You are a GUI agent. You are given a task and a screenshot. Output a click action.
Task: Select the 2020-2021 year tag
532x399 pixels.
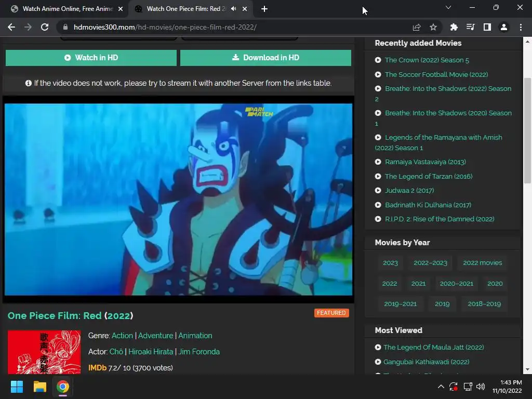(456, 284)
